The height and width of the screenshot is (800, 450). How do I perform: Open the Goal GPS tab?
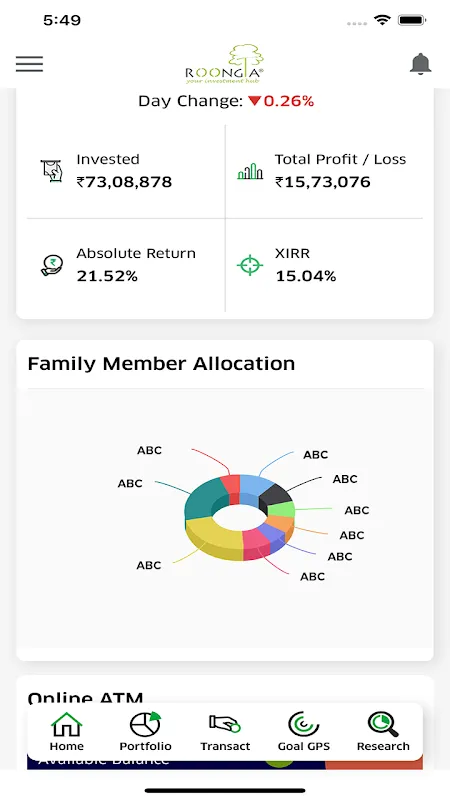tap(304, 732)
